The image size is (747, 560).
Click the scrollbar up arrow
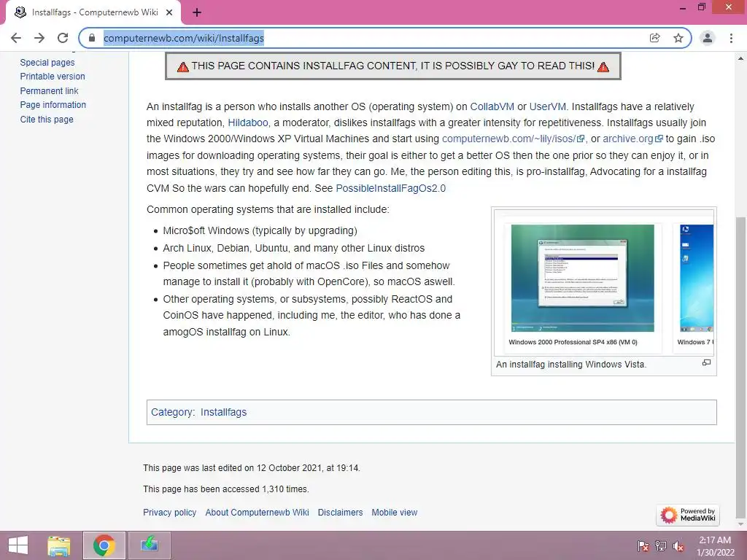tap(741, 58)
